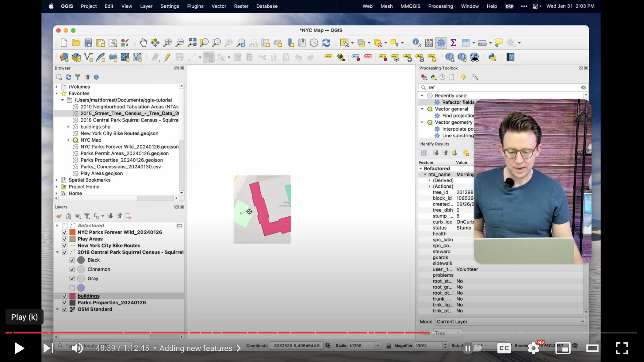Toggle the OSM Standard layer checkbox
The height and width of the screenshot is (362, 644).
[x=65, y=309]
